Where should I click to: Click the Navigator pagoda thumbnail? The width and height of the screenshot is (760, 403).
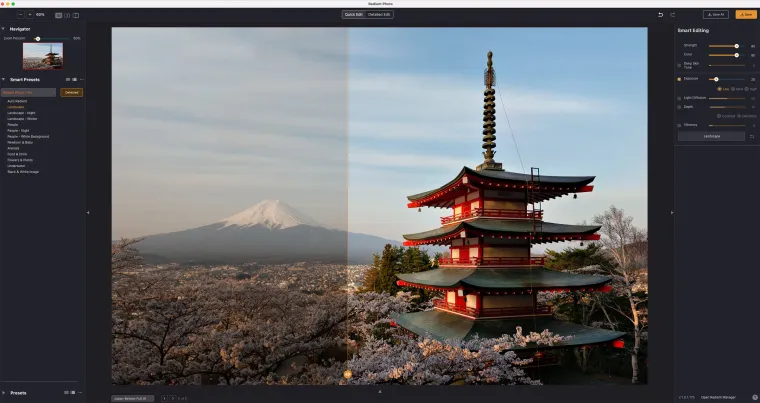pyautogui.click(x=42, y=56)
